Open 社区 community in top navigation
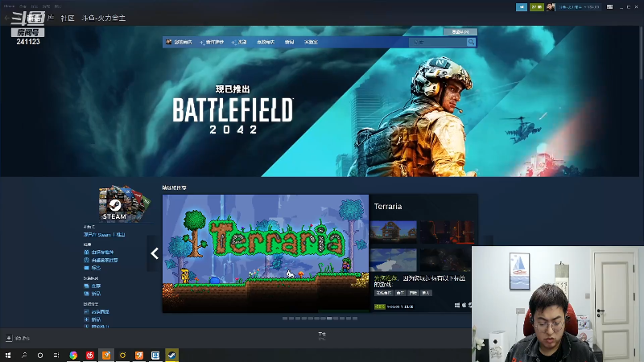The image size is (644, 362). coord(68,18)
